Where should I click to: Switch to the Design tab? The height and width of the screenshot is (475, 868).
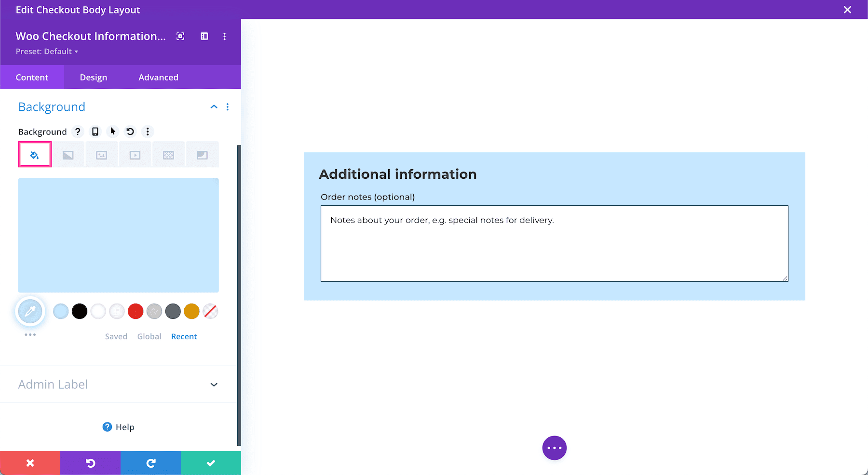(x=94, y=78)
